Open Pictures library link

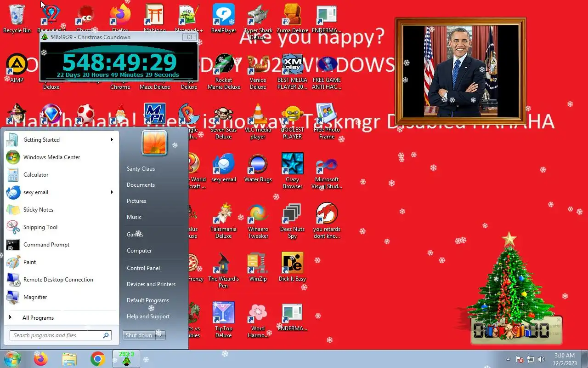[136, 201]
